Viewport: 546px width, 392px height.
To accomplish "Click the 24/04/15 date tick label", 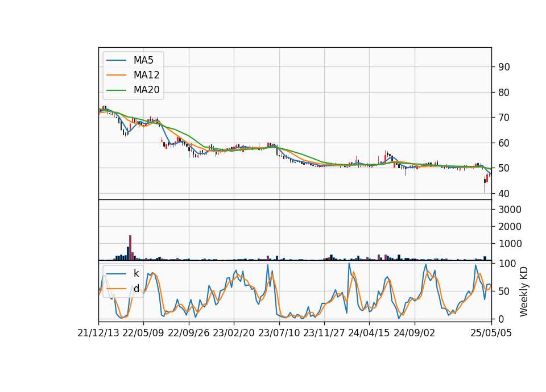I will tap(369, 333).
